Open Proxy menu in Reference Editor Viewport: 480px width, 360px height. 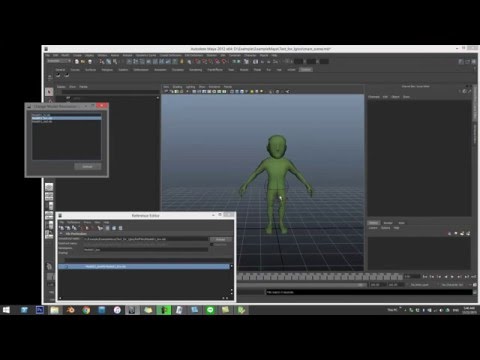pyautogui.click(x=87, y=222)
